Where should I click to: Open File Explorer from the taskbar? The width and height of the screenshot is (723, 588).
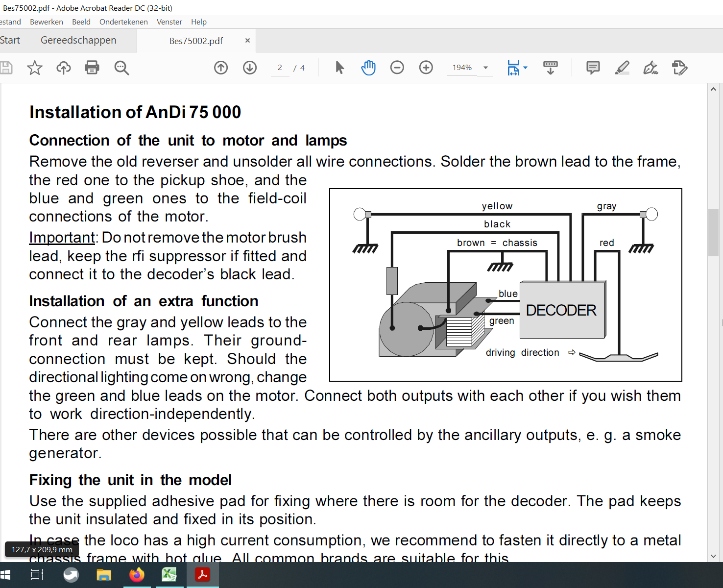pos(104,575)
